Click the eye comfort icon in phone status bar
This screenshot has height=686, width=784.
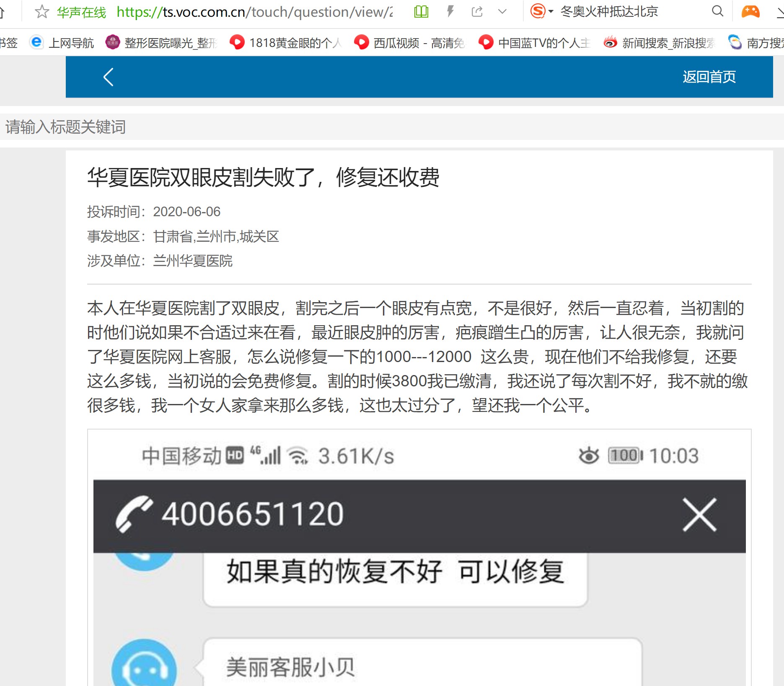coord(589,456)
